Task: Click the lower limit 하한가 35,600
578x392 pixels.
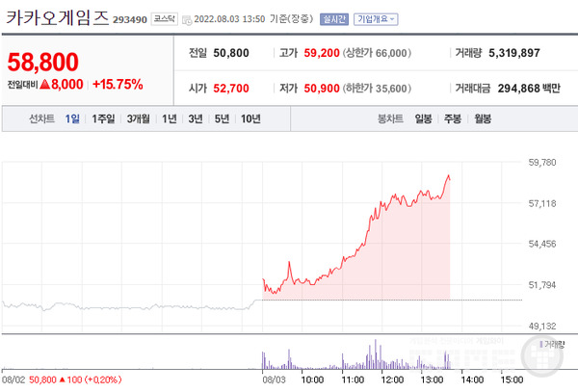Action: click(377, 89)
